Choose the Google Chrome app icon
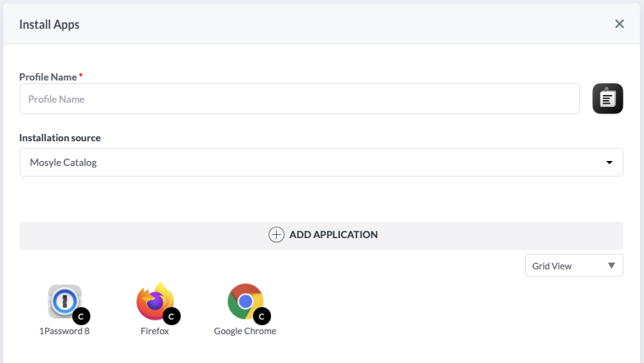 coord(245,301)
